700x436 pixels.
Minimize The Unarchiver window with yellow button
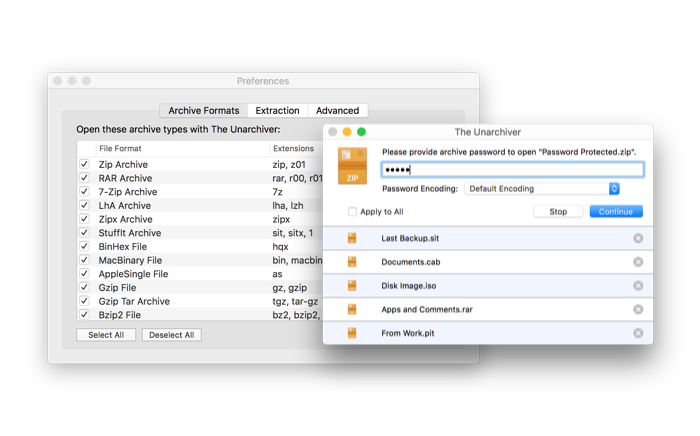pyautogui.click(x=347, y=132)
